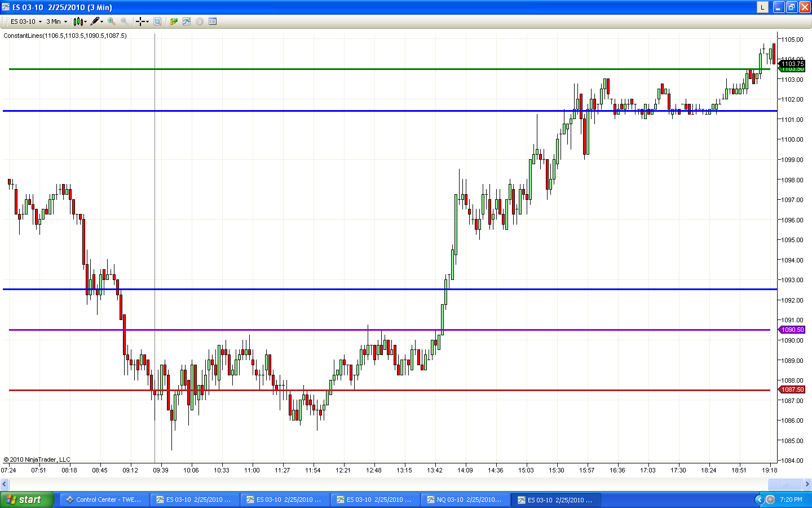Click the zoom in magnifier
The width and height of the screenshot is (812, 508).
pos(112,21)
